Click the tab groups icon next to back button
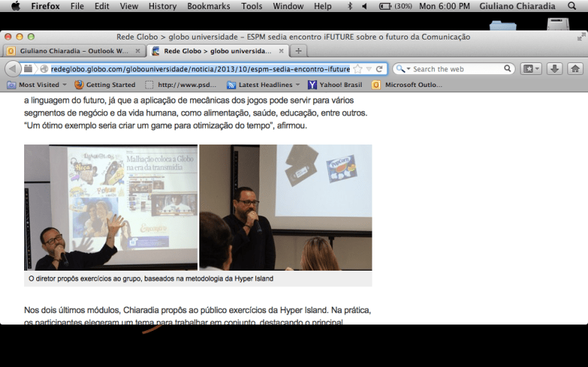The width and height of the screenshot is (588, 367). [x=28, y=69]
